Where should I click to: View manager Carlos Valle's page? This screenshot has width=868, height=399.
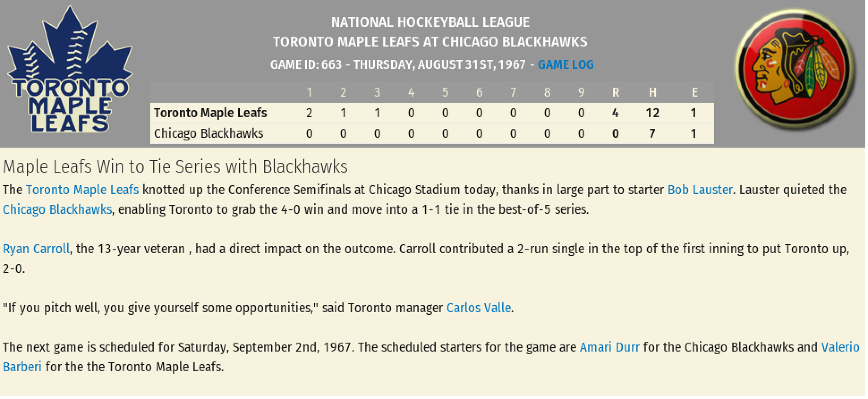click(x=478, y=308)
